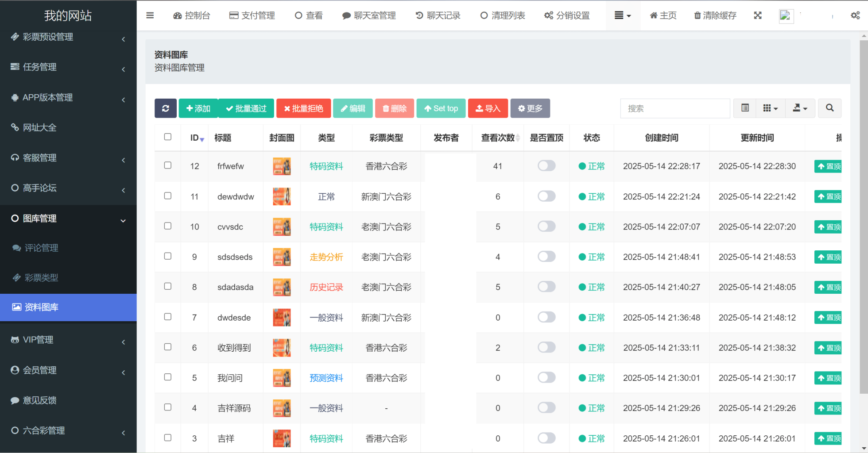
Task: Enable the 是否置顶 toggle for ID 12
Action: point(546,166)
